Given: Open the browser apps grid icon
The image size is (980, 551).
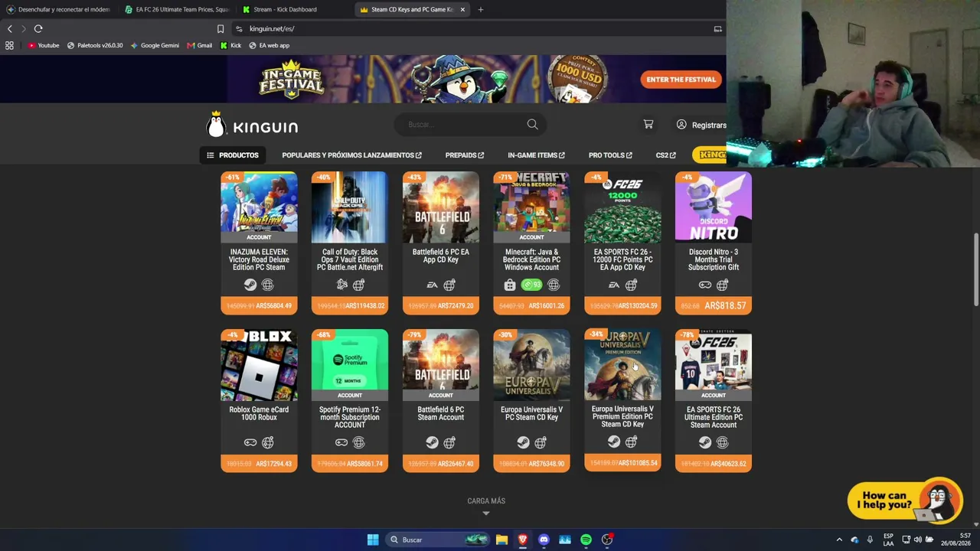Looking at the screenshot, I should [x=9, y=45].
